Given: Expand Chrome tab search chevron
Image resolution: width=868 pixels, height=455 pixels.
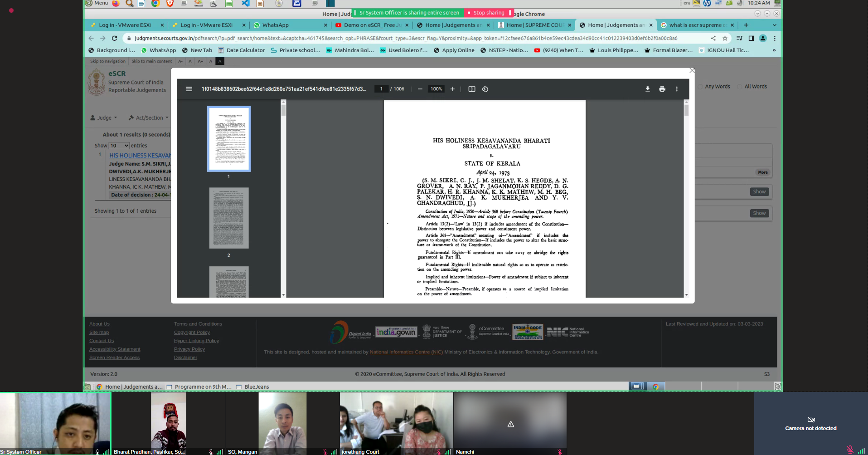Looking at the screenshot, I should (x=774, y=25).
